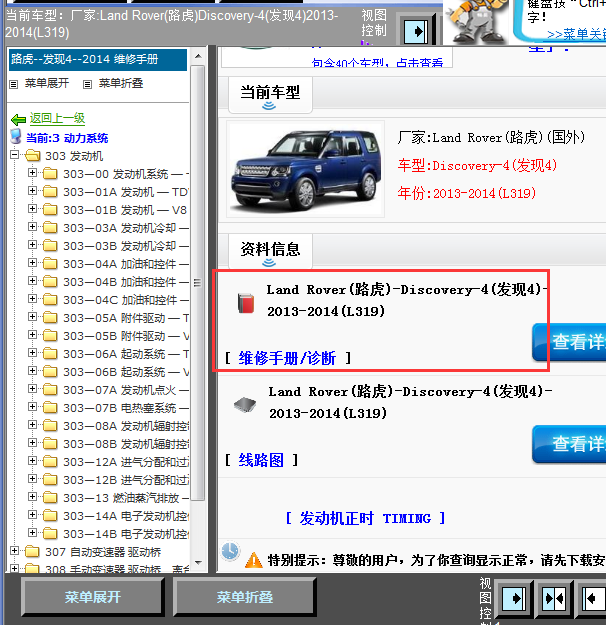Screen dimensions: 606x625
Task: Expand the 303—04A 加油和控件 node
Action: pyautogui.click(x=33, y=263)
